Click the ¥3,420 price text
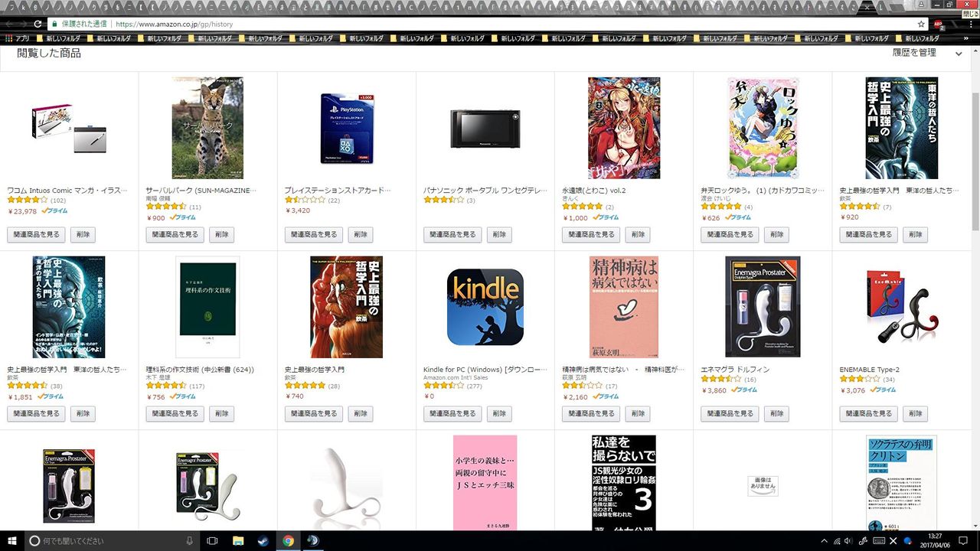 [x=297, y=210]
